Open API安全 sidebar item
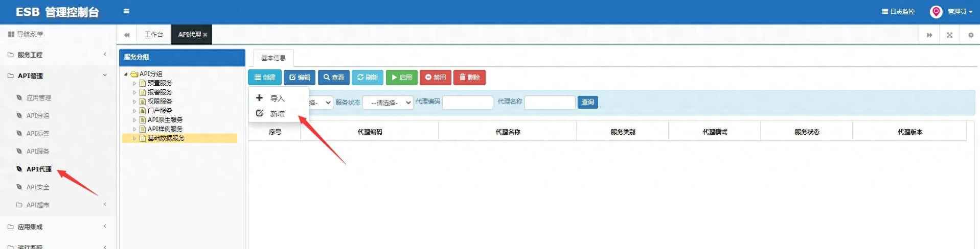Image resolution: width=980 pixels, height=249 pixels. 38,187
